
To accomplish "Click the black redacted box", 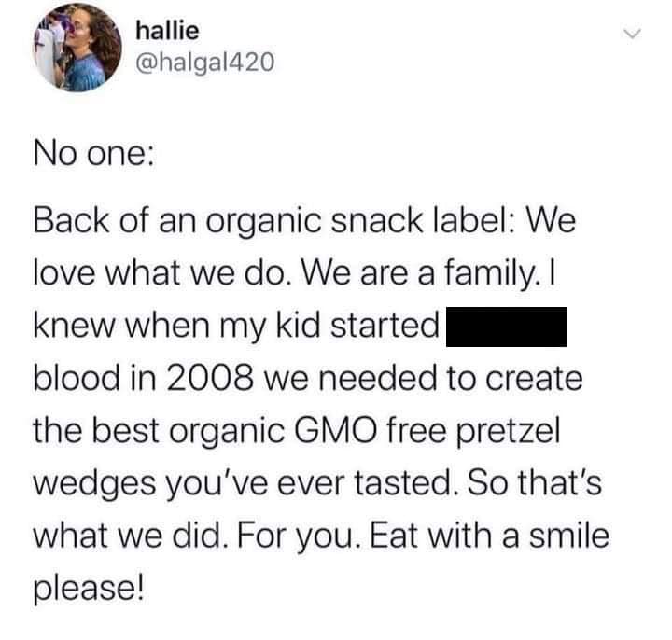I will (509, 329).
